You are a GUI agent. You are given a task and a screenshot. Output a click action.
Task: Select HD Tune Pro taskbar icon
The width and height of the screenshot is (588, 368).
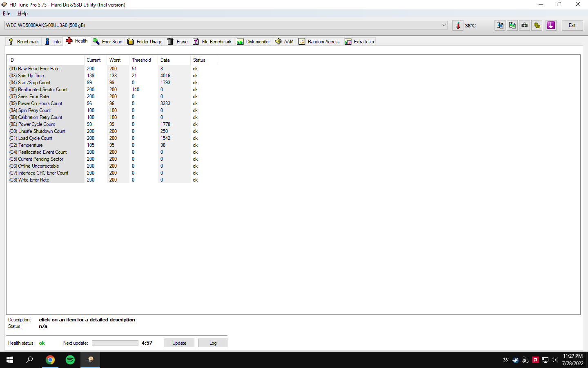click(90, 360)
